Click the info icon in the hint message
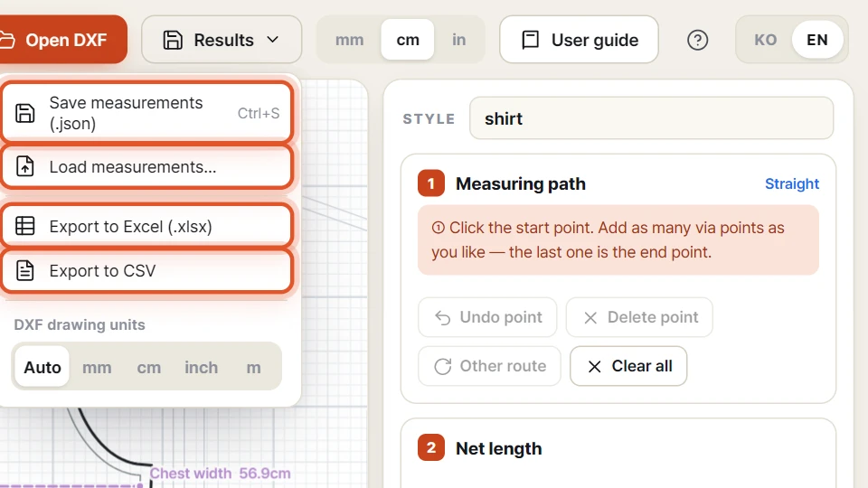 (438, 228)
